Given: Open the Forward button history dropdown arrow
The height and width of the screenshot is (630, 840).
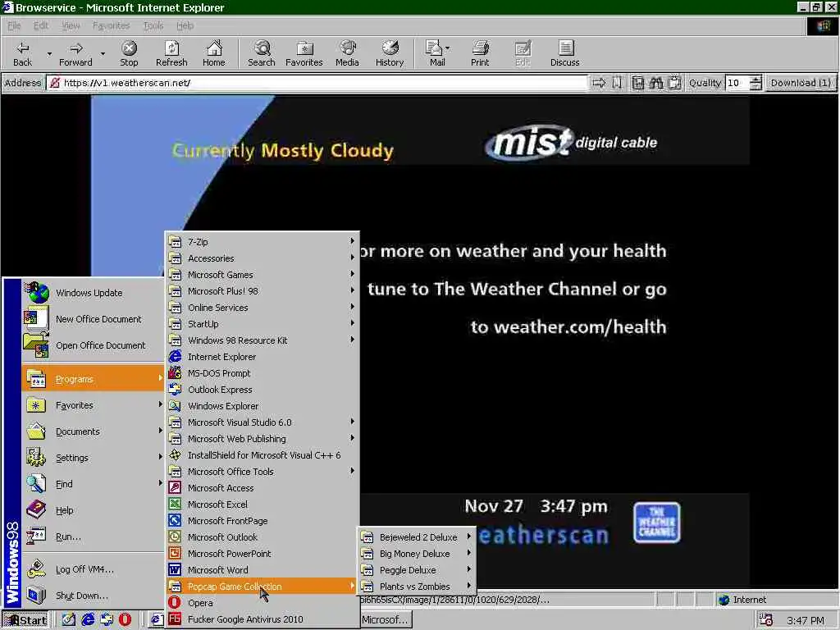Looking at the screenshot, I should 103,53.
